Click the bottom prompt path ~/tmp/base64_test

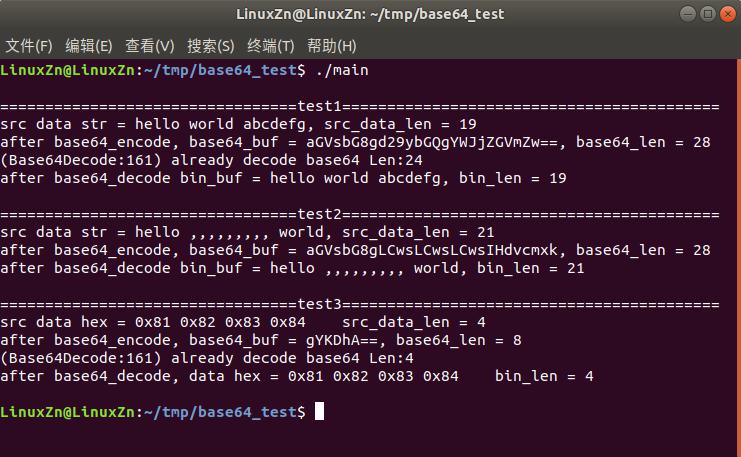click(220, 412)
